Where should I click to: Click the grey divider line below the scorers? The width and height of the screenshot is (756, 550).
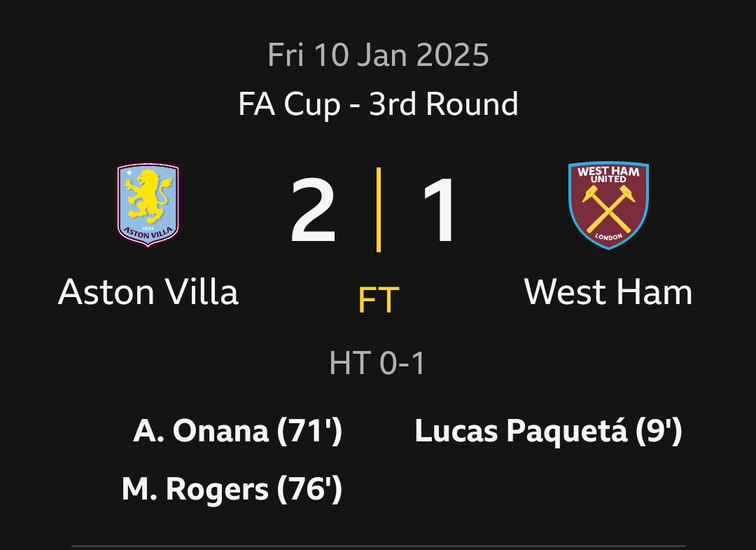(x=378, y=546)
